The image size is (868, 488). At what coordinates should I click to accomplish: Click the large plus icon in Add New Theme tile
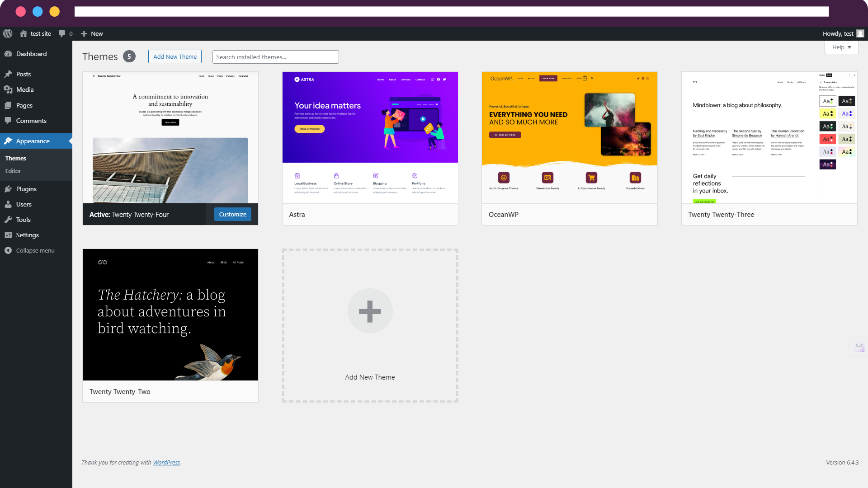(x=370, y=311)
